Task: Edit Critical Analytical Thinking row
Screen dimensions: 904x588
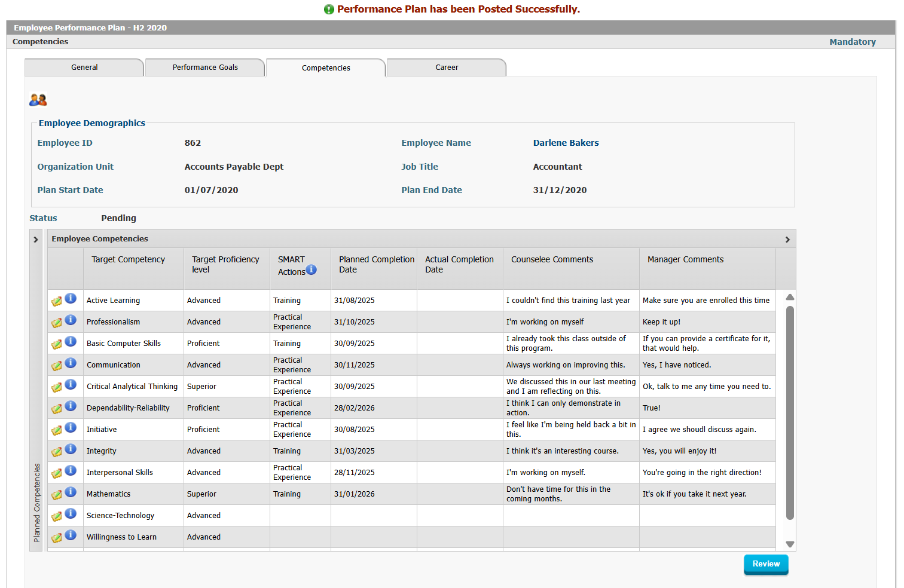Action: pyautogui.click(x=57, y=387)
